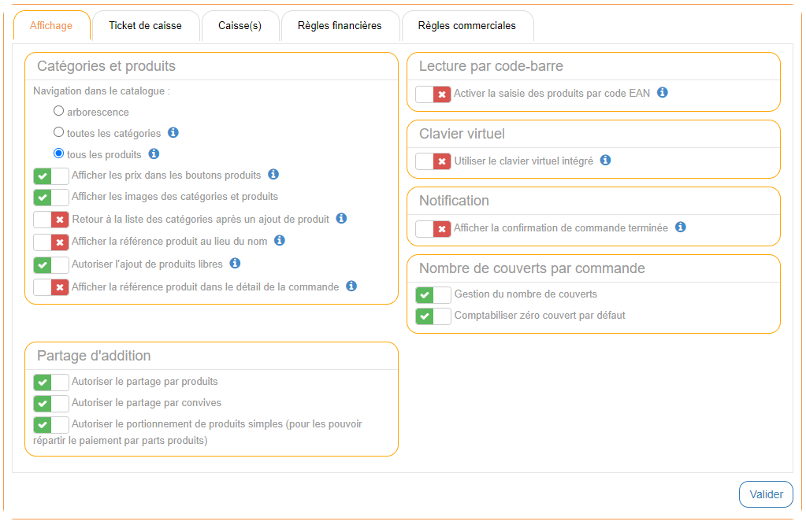Click info icon next to 'toutes les catégories'
Image resolution: width=806 pixels, height=526 pixels.
(173, 133)
